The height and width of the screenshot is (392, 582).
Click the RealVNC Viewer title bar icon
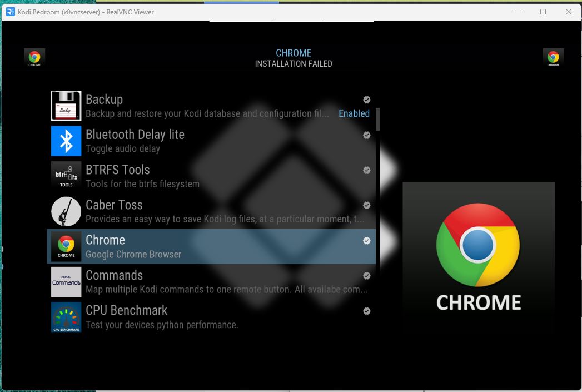[11, 12]
